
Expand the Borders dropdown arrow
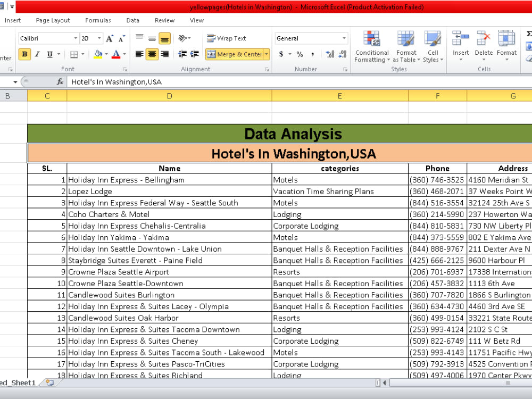[82, 54]
